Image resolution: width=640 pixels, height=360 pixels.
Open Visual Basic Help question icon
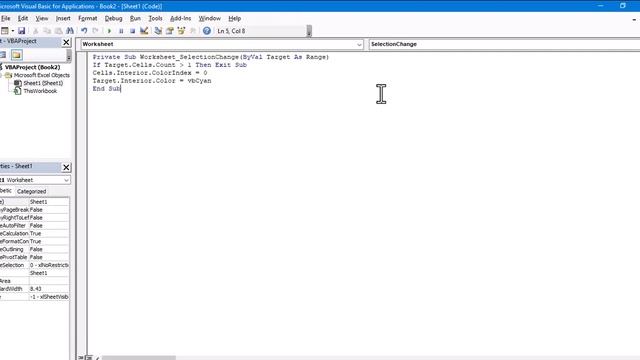207,31
